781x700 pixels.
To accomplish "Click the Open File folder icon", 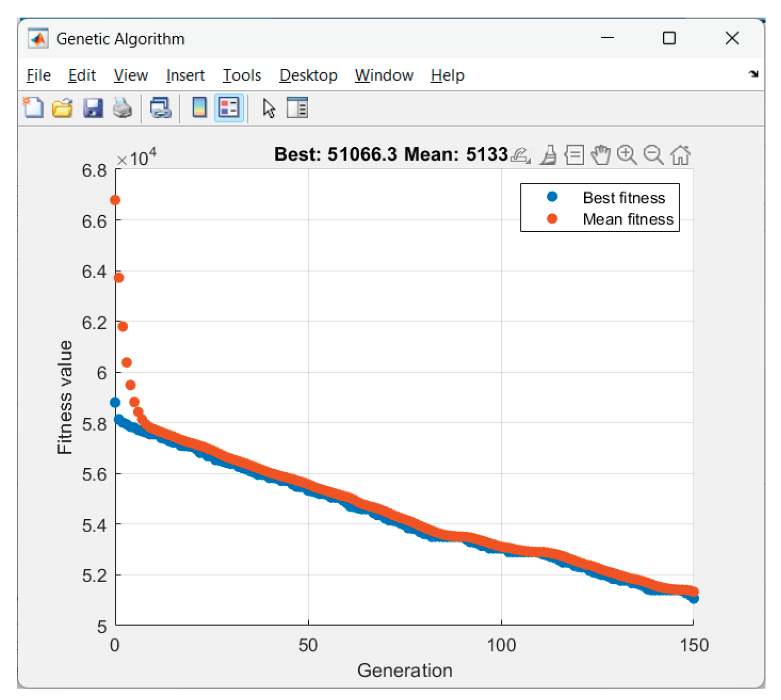I will pyautogui.click(x=63, y=108).
